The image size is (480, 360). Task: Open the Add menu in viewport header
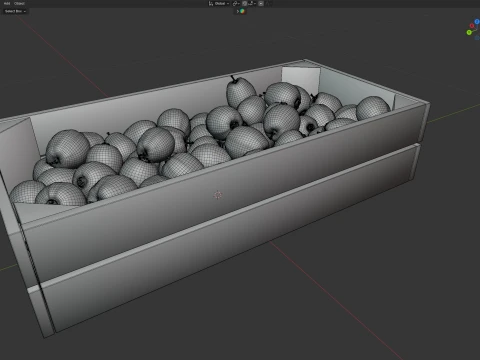(7, 3)
